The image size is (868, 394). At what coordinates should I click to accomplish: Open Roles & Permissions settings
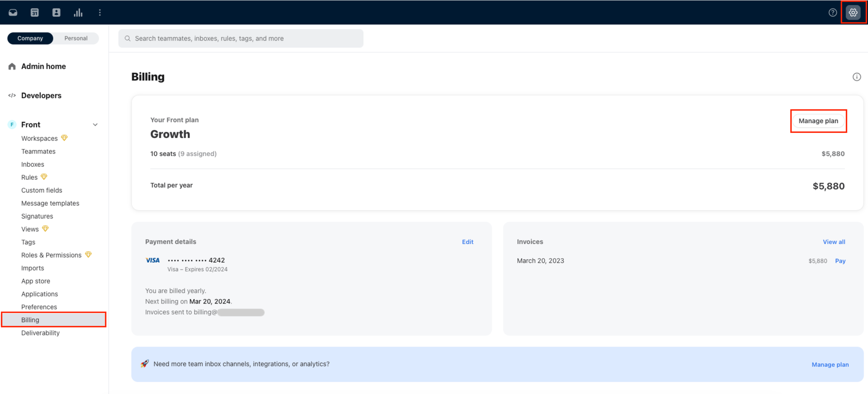51,255
